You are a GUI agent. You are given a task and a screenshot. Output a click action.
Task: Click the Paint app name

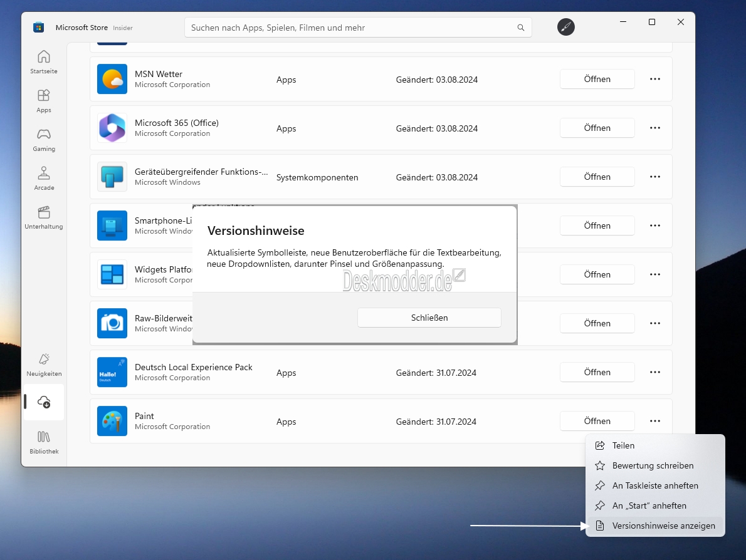click(144, 416)
